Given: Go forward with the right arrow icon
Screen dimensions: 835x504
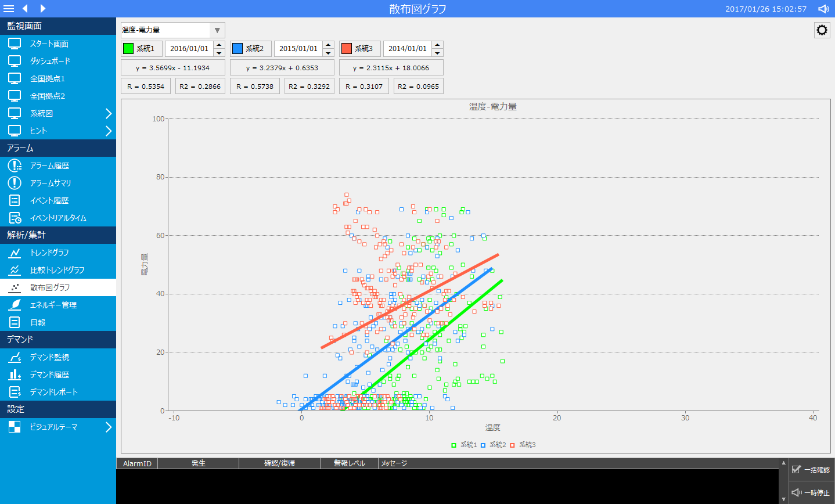Looking at the screenshot, I should (43, 9).
